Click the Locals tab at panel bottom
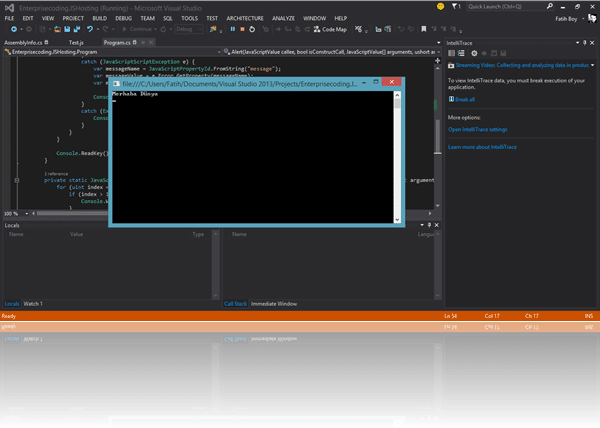Viewport: 600px width, 428px height. coord(12,304)
